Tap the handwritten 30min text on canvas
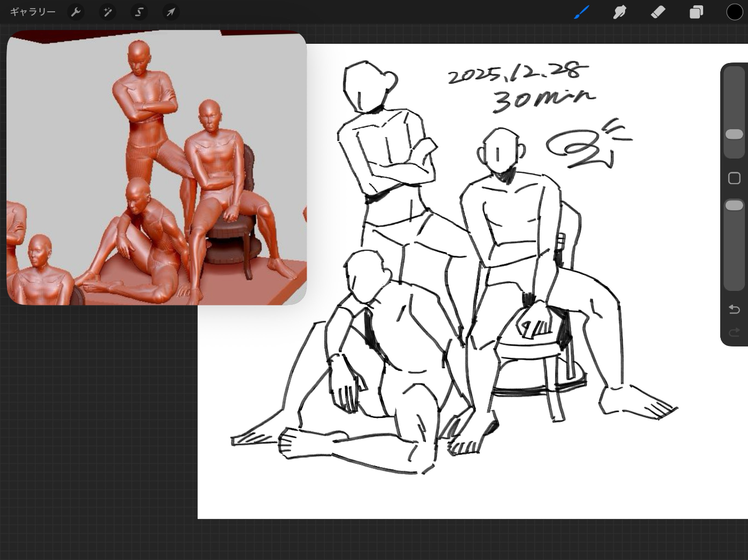This screenshot has width=748, height=560. 542,99
